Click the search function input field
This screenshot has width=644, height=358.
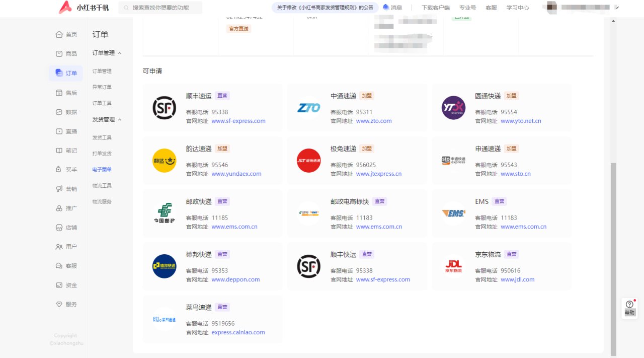point(166,8)
